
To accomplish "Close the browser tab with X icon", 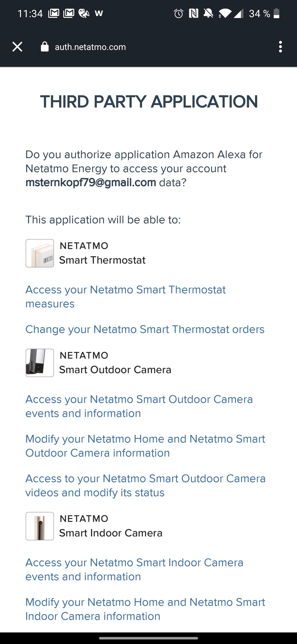I will click(x=17, y=47).
